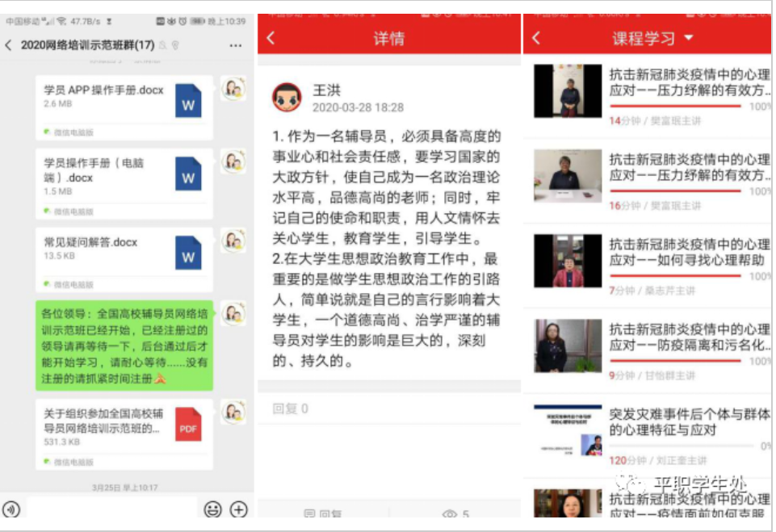This screenshot has height=532, width=776.
Task: Open the three-dot menu of group chat
Action: coord(235,45)
